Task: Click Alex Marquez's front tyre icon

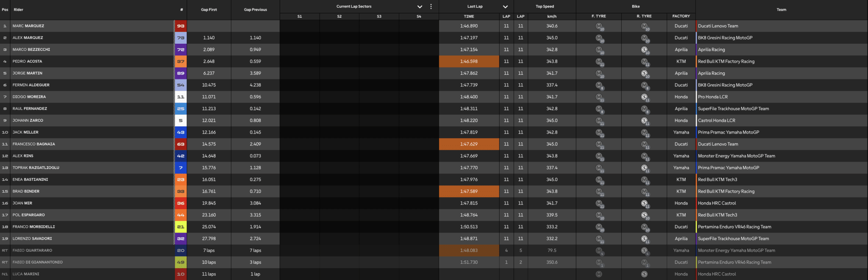Action: (x=599, y=38)
